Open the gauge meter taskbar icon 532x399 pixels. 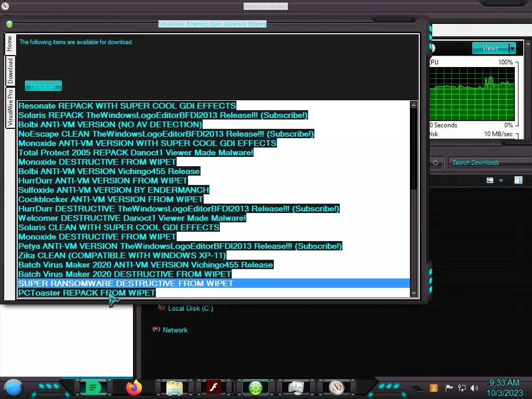tap(337, 388)
